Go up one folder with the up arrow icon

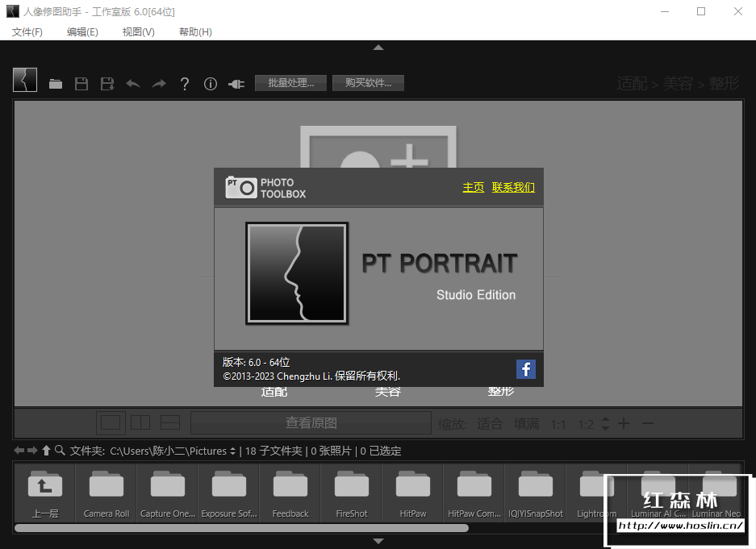click(46, 451)
